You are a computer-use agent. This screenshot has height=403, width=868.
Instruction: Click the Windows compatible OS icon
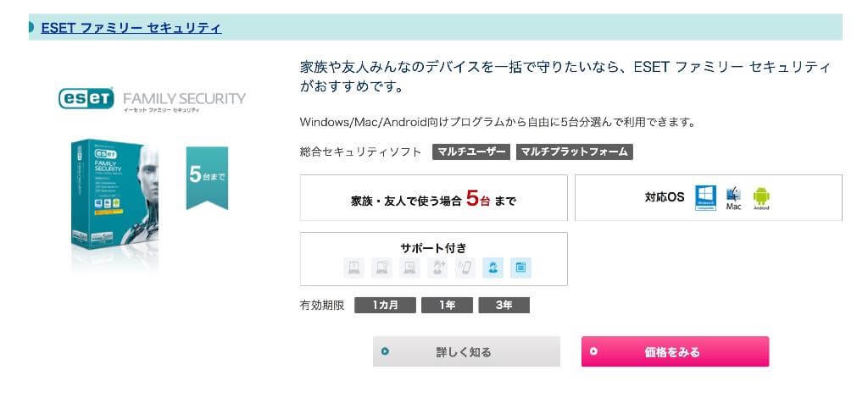pos(705,197)
